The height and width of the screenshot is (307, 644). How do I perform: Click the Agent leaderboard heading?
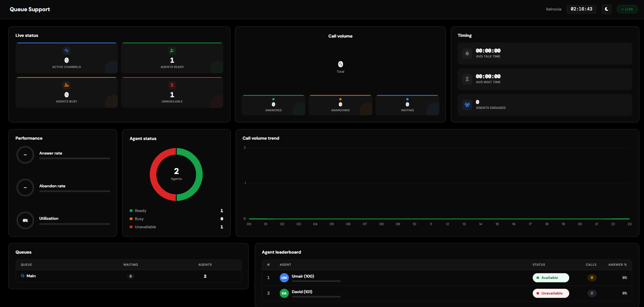tap(281, 252)
